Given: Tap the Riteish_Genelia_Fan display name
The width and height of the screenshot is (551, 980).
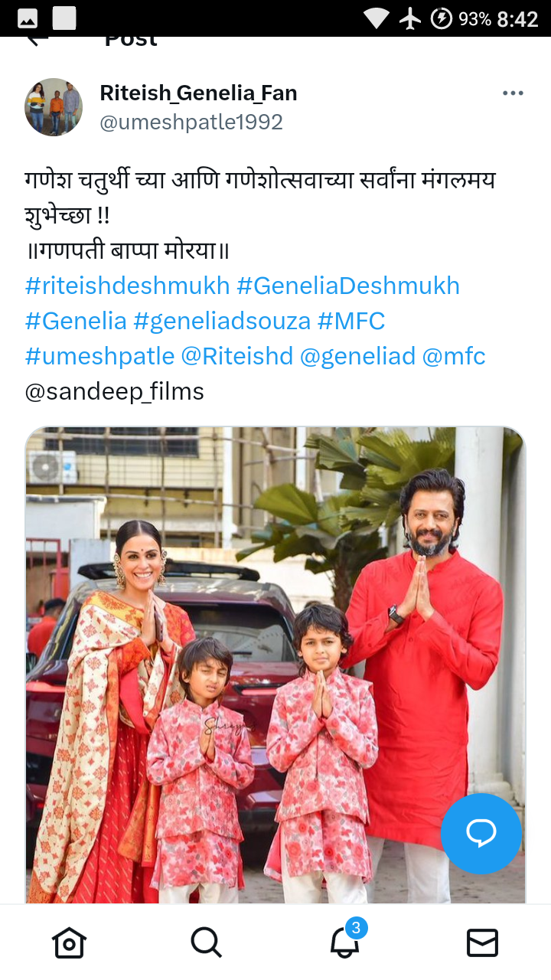Looking at the screenshot, I should (198, 93).
